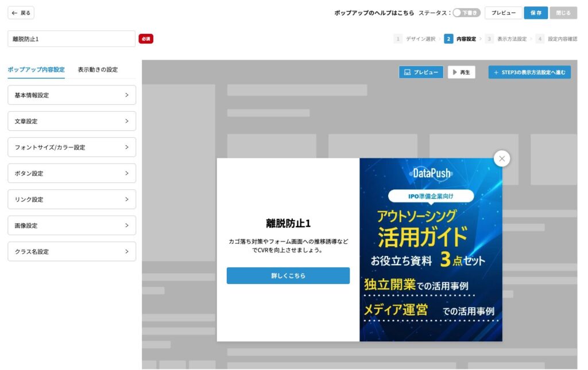Click the blue 保存 button
The image size is (588, 370).
535,13
